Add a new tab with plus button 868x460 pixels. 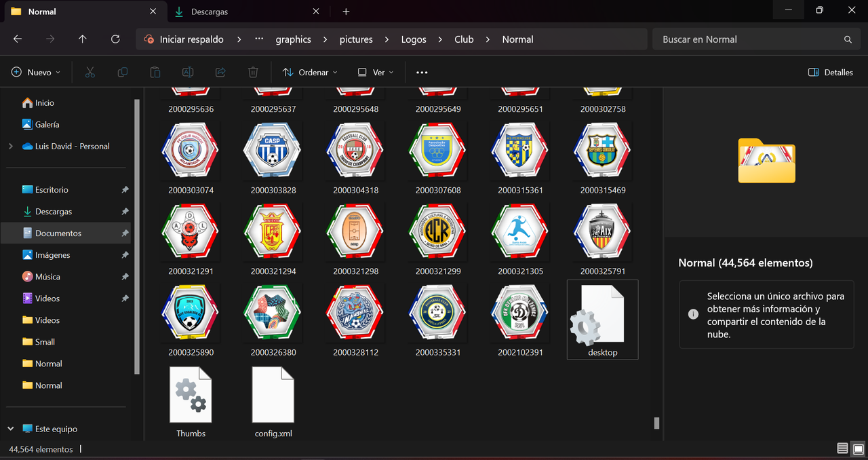[346, 12]
